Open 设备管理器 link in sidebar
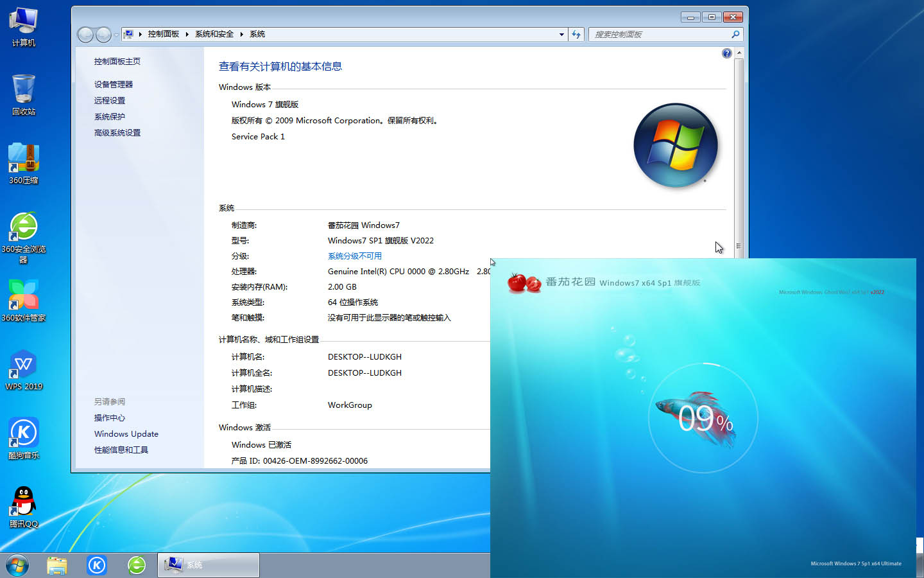This screenshot has height=578, width=924. (x=114, y=84)
